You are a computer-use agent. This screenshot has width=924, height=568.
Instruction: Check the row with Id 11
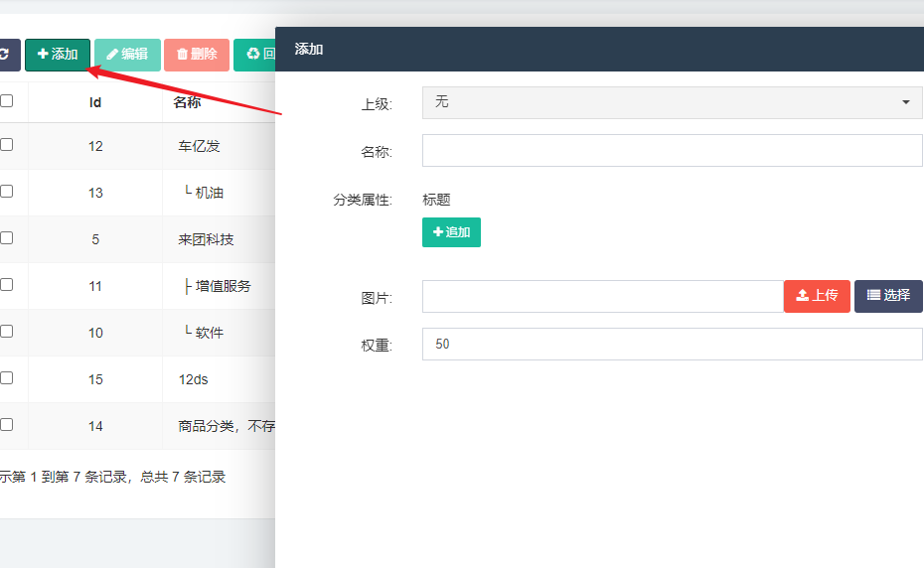click(7, 285)
